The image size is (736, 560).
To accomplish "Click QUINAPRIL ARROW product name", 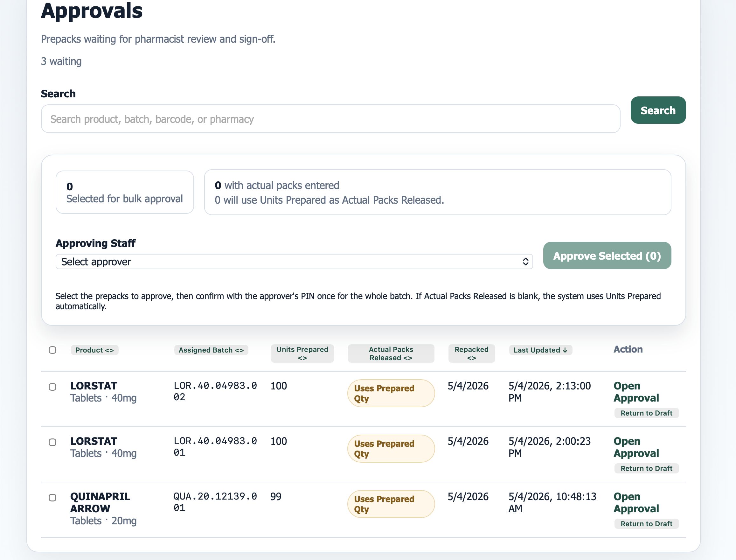I will (x=100, y=502).
